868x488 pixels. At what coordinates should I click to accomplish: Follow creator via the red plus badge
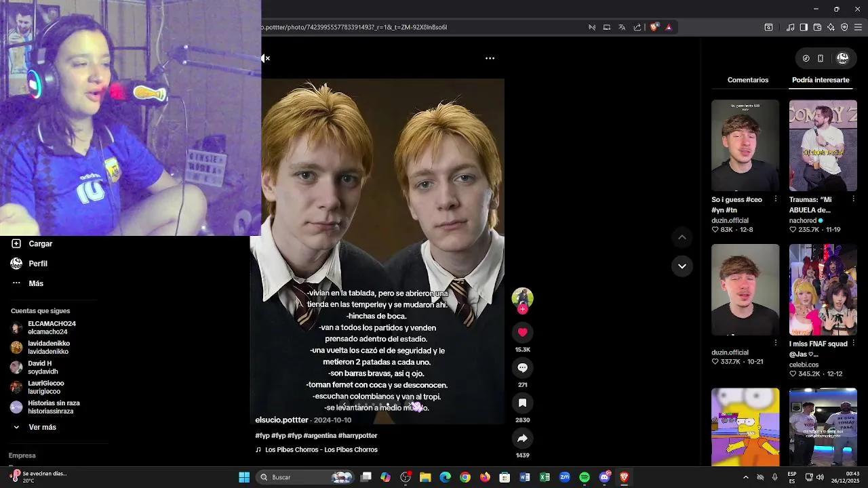point(522,309)
